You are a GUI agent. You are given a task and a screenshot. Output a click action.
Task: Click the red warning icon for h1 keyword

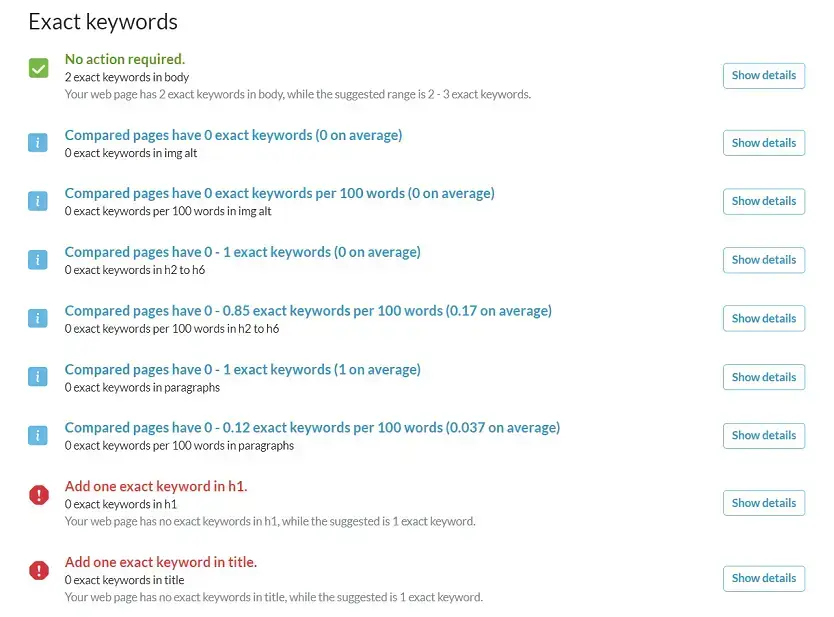point(39,494)
